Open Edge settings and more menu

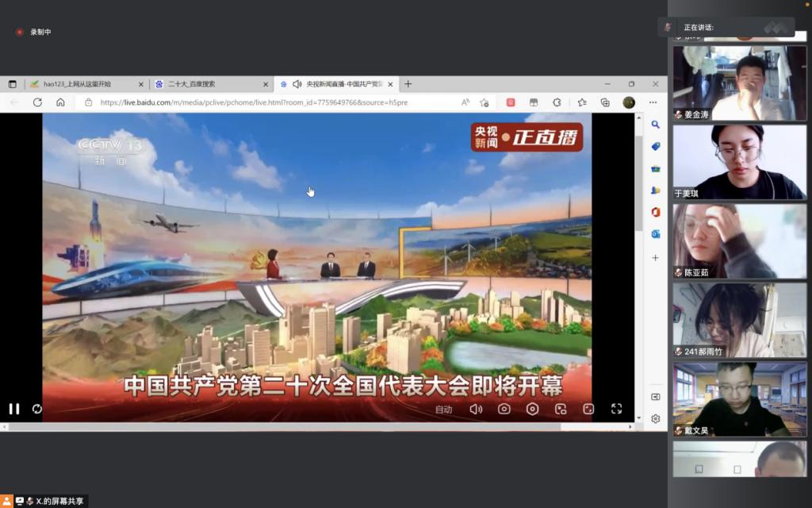tap(653, 102)
